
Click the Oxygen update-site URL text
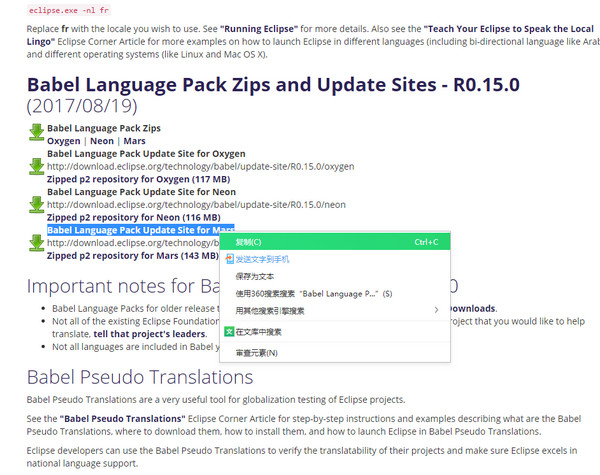[x=201, y=166]
